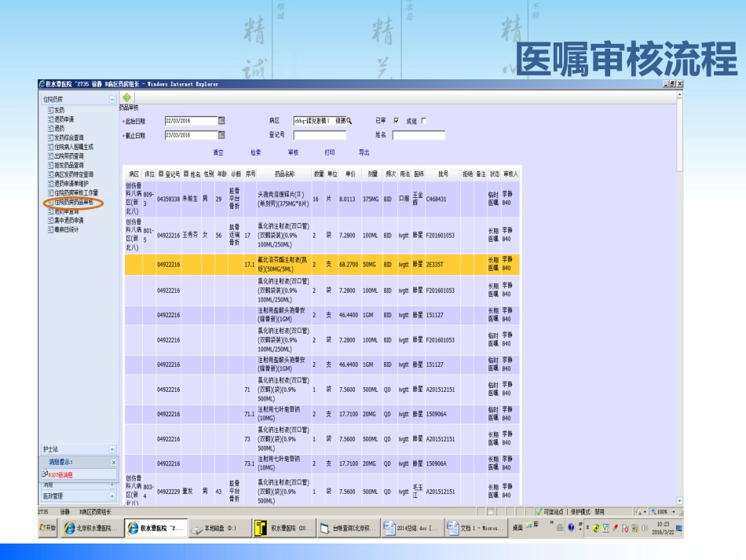Open 住院药房审核工作量 in the sidebar

75,192
